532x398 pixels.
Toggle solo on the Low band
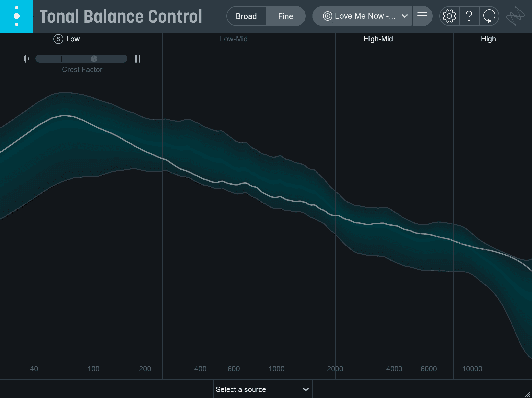click(58, 39)
